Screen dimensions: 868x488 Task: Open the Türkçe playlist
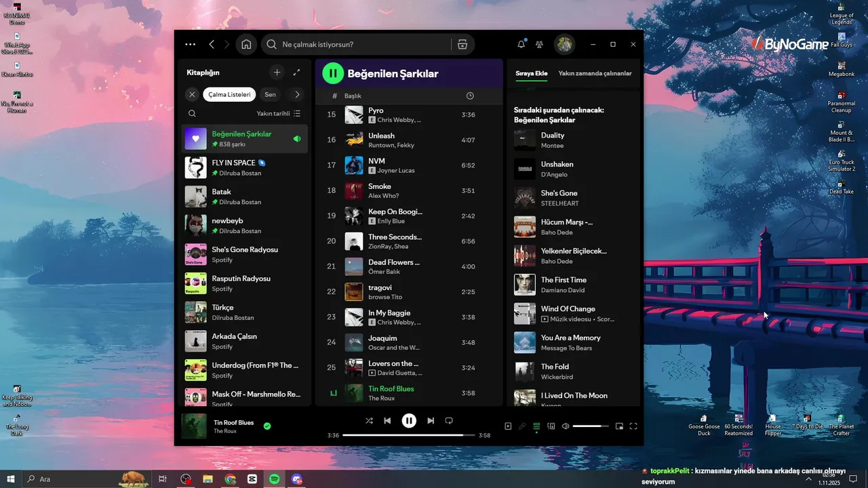pos(244,312)
